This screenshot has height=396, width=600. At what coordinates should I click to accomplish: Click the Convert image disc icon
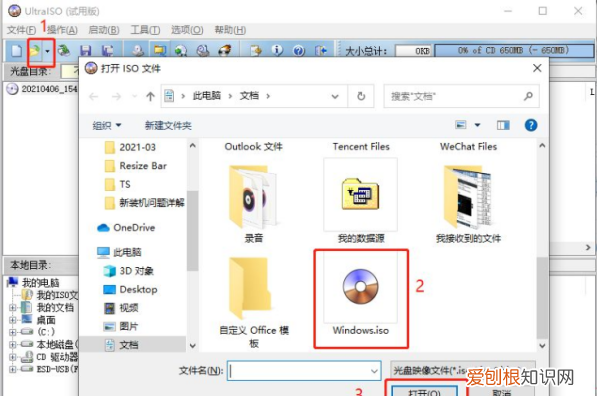[181, 50]
